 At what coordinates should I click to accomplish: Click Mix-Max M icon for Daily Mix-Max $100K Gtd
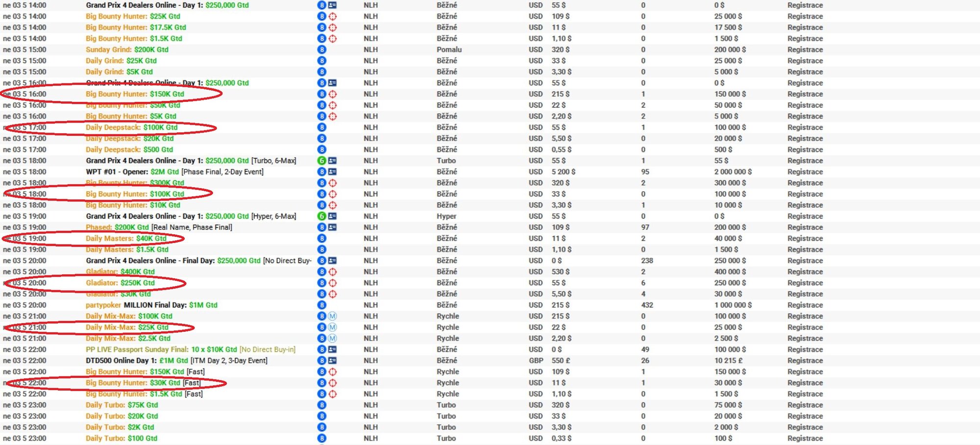coord(333,316)
